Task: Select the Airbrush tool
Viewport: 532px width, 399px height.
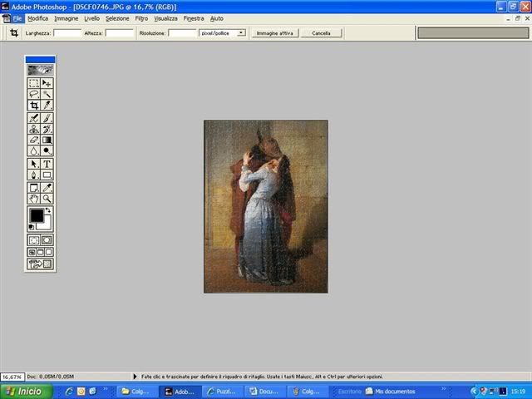Action: [x=33, y=118]
